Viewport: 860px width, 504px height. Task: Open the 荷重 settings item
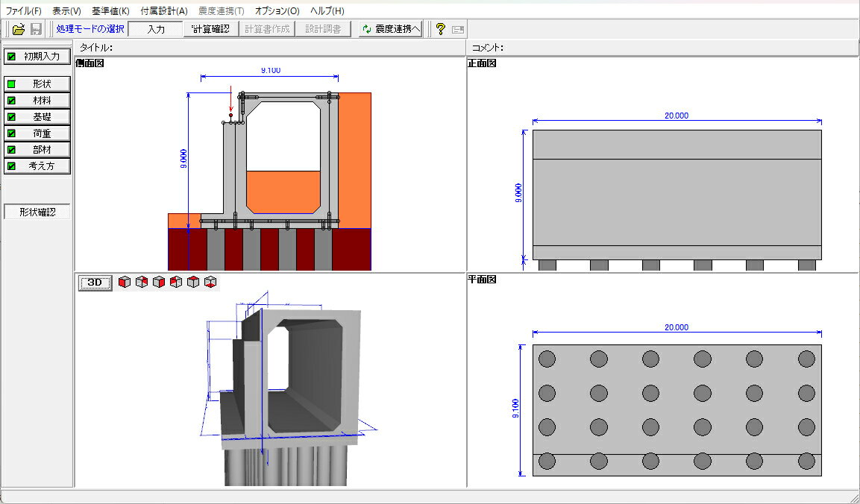(x=37, y=133)
